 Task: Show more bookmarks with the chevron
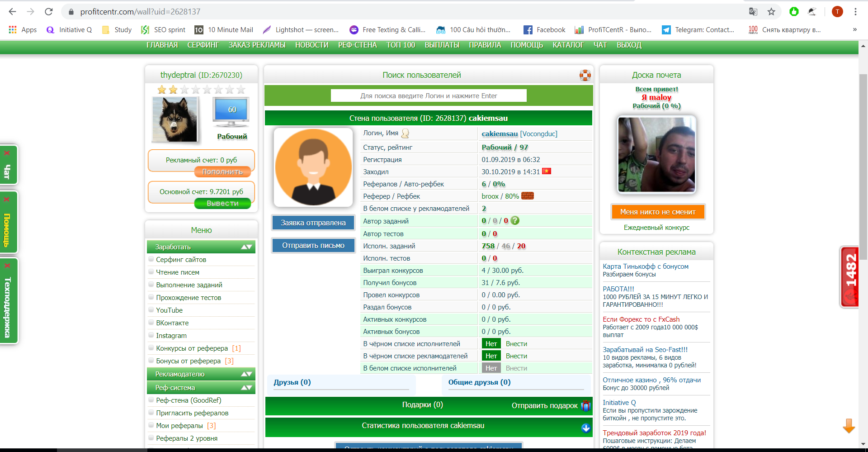854,30
